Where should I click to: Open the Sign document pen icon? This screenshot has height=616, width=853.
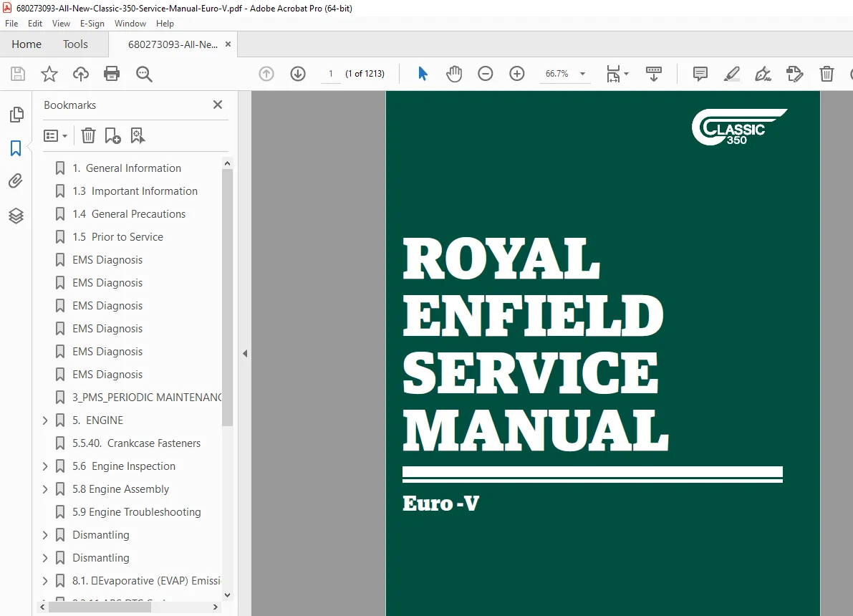(x=763, y=74)
